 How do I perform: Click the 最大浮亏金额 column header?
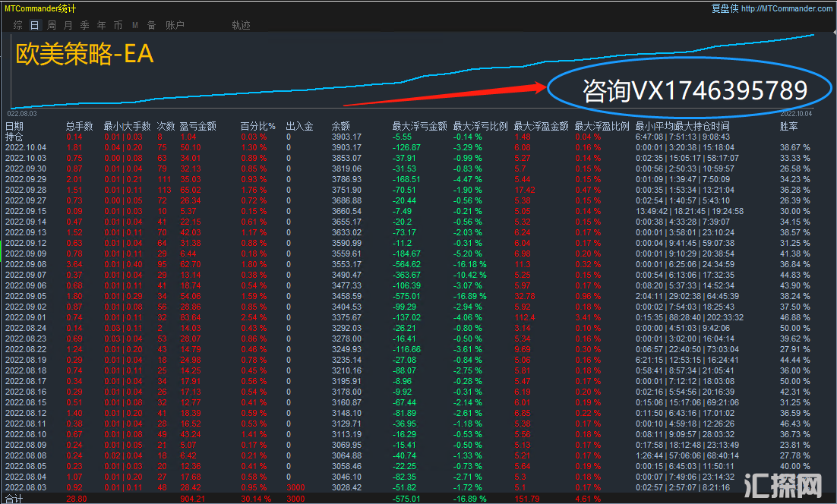(415, 126)
